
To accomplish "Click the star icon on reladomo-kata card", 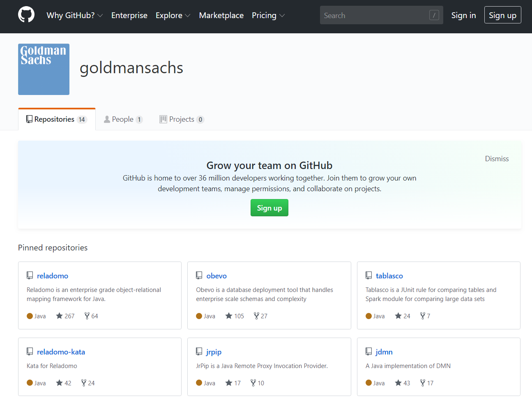I will point(60,383).
